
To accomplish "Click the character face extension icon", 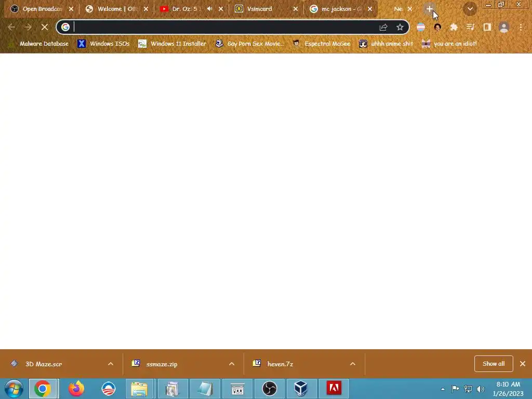I will (x=437, y=27).
